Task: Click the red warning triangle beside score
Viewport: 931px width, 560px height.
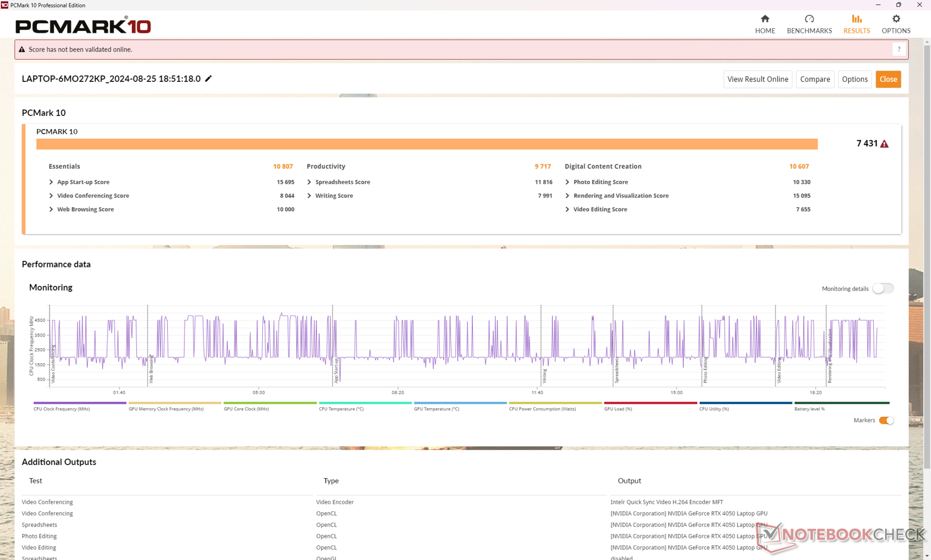Action: tap(884, 144)
